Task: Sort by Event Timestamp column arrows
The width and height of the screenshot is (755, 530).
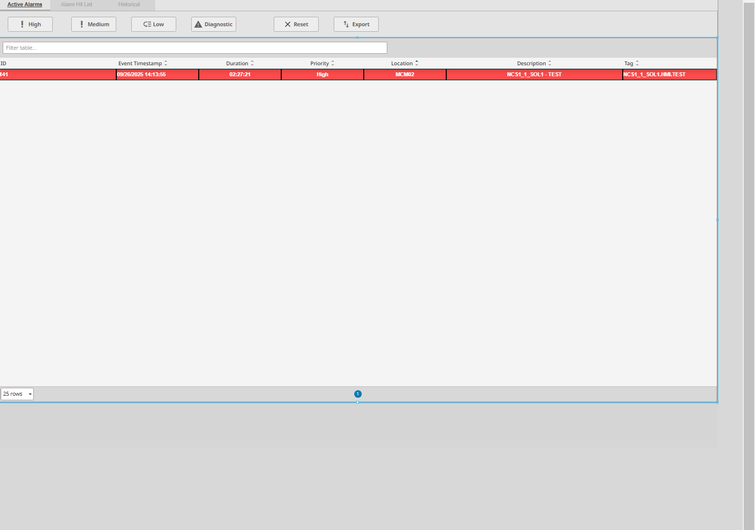Action: 166,63
